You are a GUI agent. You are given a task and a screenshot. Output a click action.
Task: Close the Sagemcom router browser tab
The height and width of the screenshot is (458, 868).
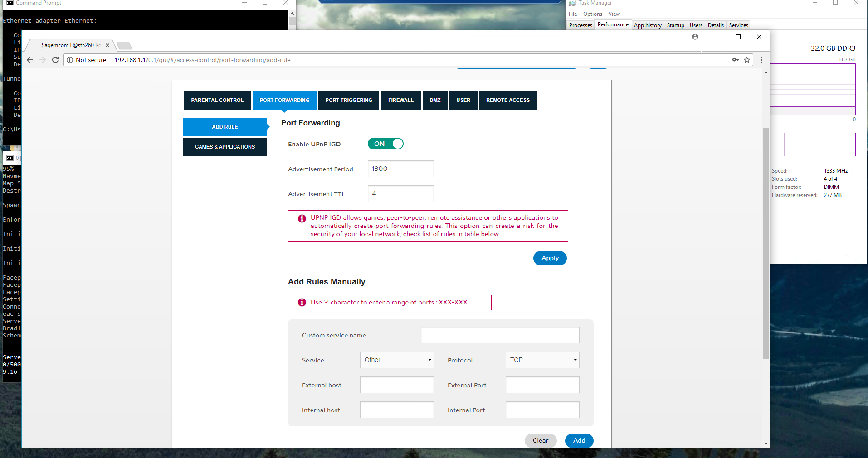pos(107,45)
